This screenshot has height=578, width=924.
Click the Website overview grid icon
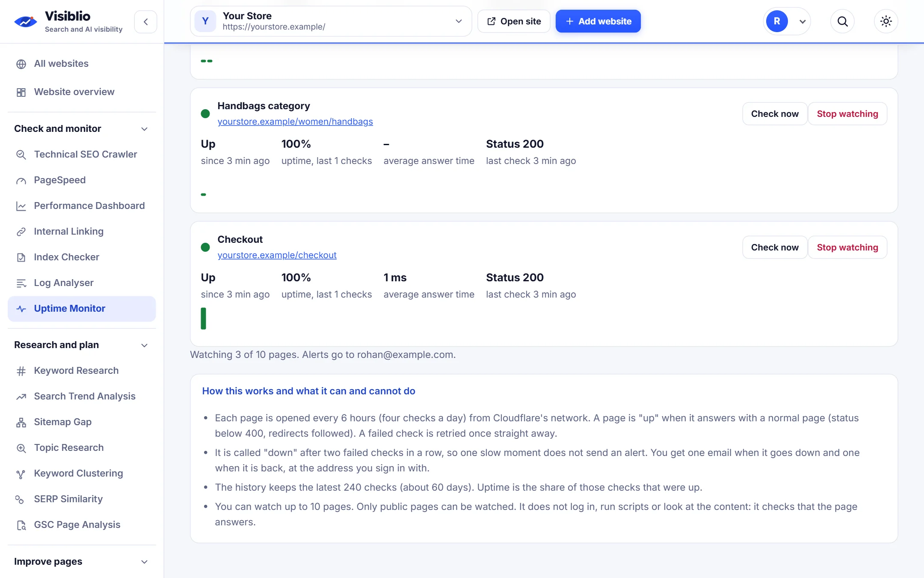pyautogui.click(x=21, y=92)
